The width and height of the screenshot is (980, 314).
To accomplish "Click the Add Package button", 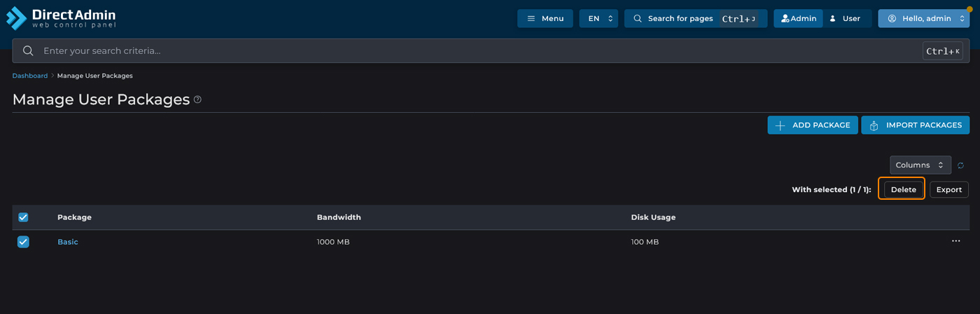I will click(x=812, y=125).
